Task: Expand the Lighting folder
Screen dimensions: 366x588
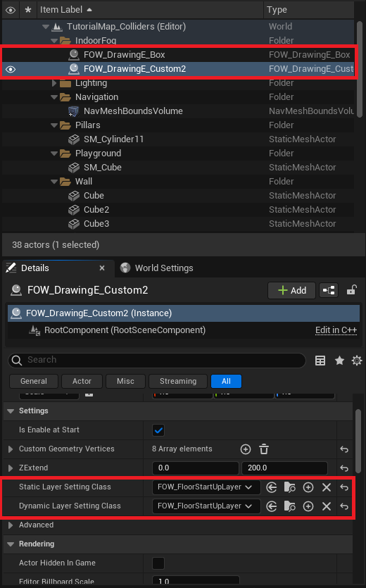Action: [x=54, y=83]
